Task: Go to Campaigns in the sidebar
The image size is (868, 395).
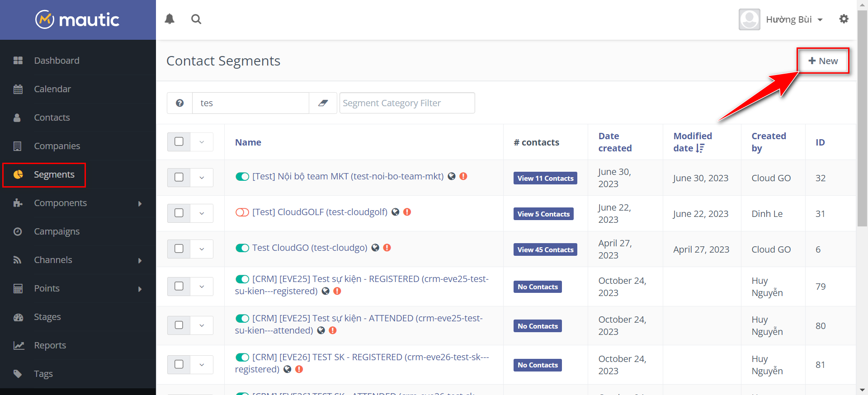Action: [57, 231]
